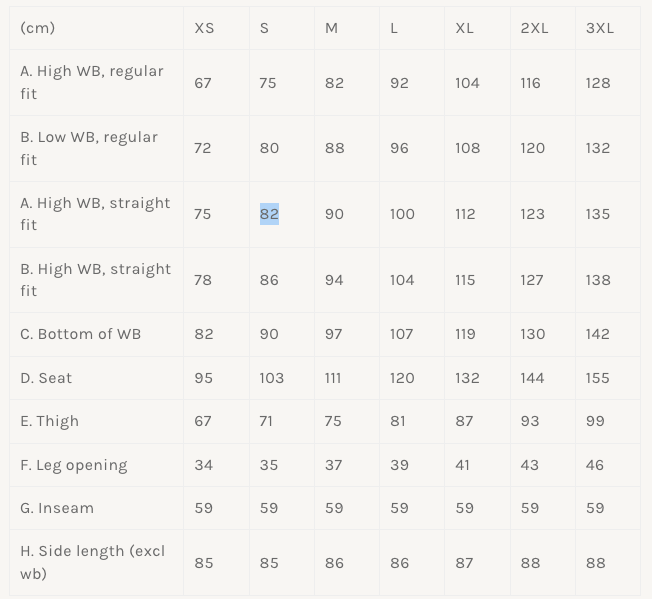Click the 2XL size header
This screenshot has height=599, width=652.
(x=534, y=28)
